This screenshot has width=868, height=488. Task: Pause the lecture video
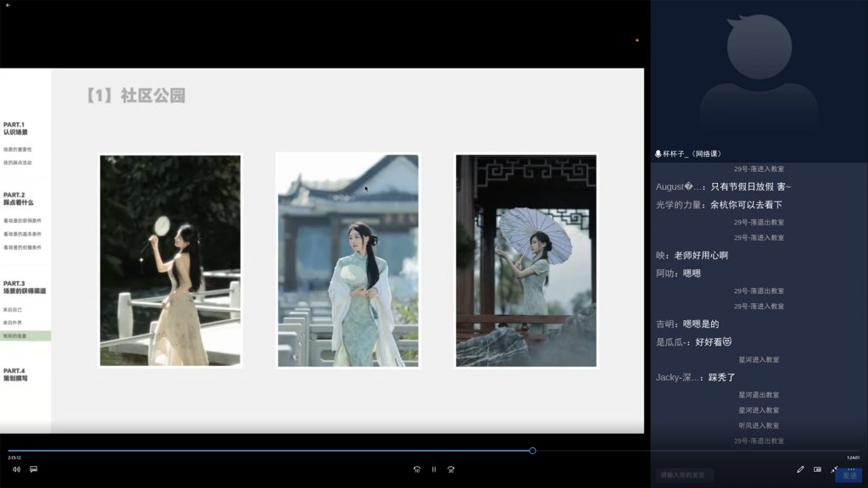pos(434,469)
